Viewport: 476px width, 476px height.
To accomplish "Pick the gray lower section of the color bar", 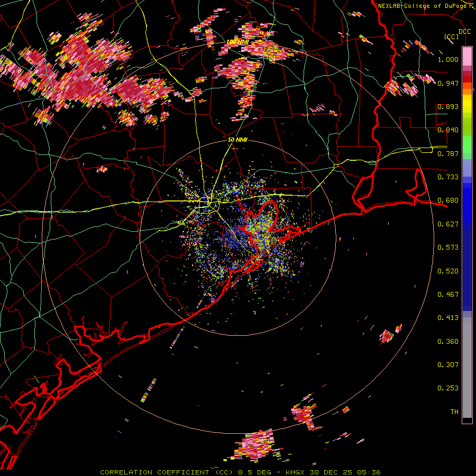I will tap(467, 368).
